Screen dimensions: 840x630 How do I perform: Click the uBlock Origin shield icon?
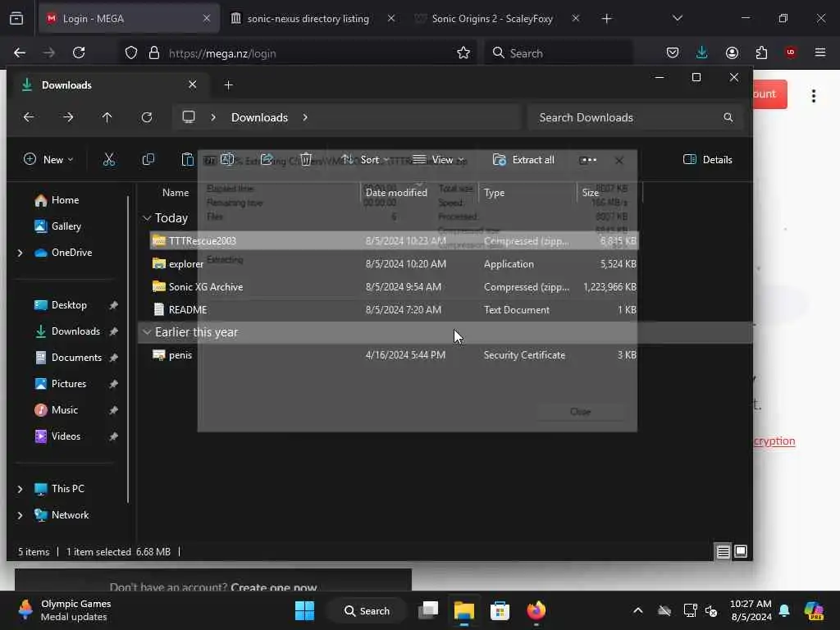point(791,52)
